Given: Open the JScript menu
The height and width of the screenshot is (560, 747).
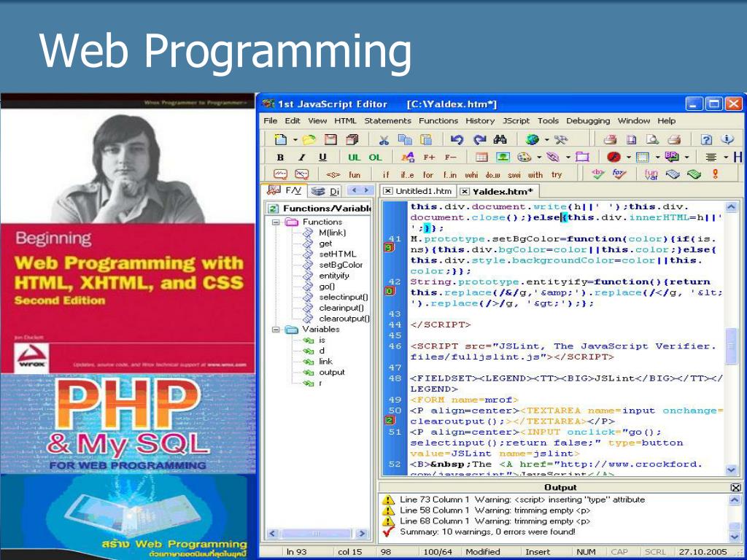Looking at the screenshot, I should point(516,121).
